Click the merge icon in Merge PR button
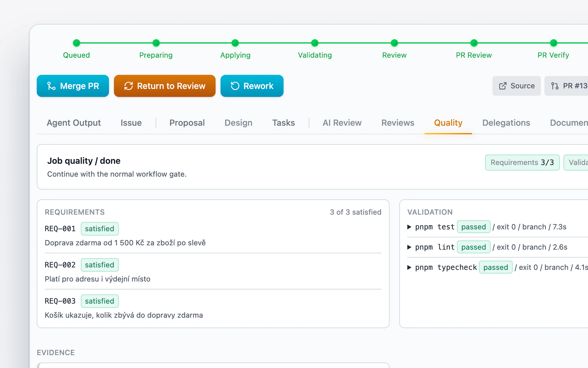 tap(51, 86)
